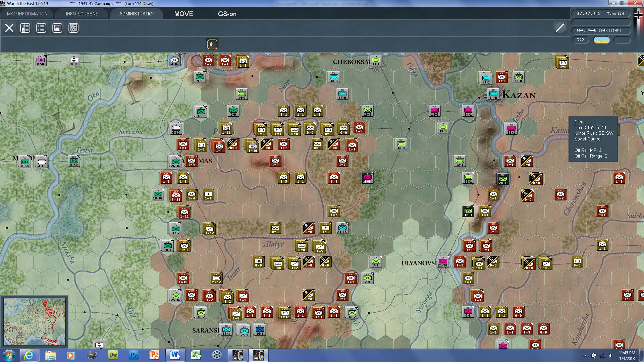Viewport: 644px width, 362px height.
Task: Open the INFO SCREENS tab
Action: click(x=82, y=14)
